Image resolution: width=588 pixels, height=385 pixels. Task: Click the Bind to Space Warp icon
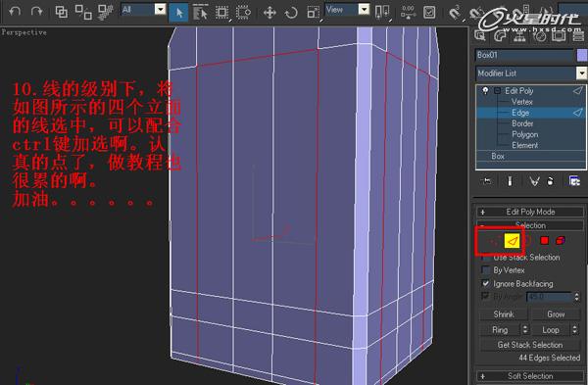(106, 12)
